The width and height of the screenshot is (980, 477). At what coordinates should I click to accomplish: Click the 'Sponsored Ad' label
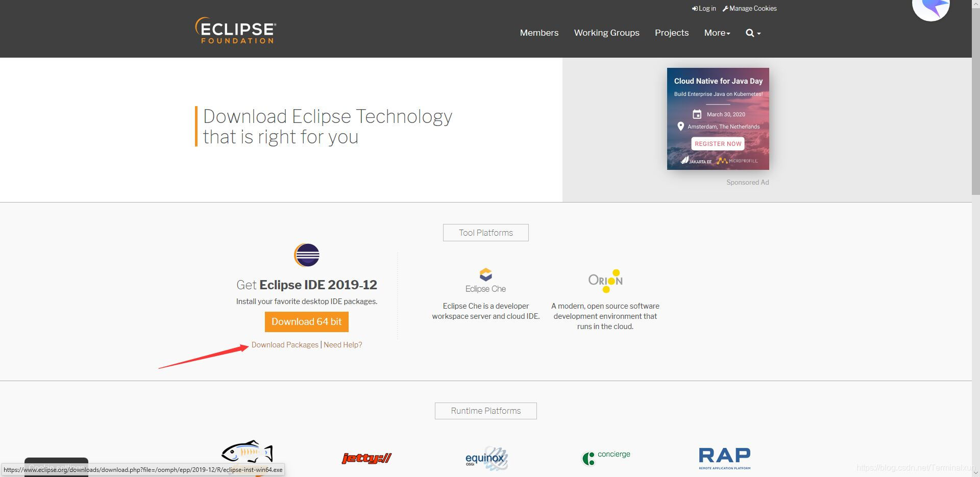click(748, 182)
